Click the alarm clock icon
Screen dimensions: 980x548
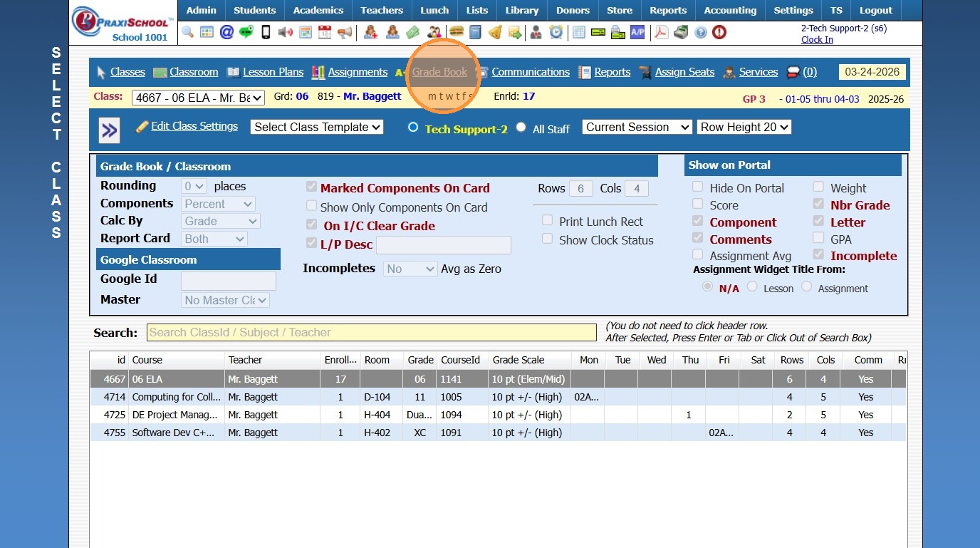(x=556, y=32)
